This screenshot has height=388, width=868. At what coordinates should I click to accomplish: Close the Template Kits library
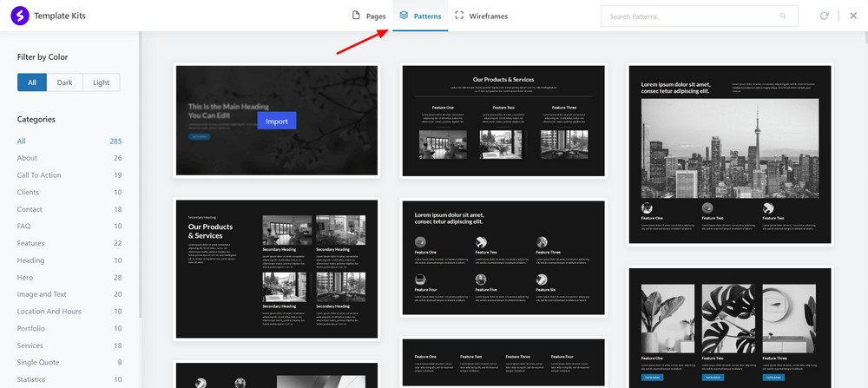(x=852, y=16)
